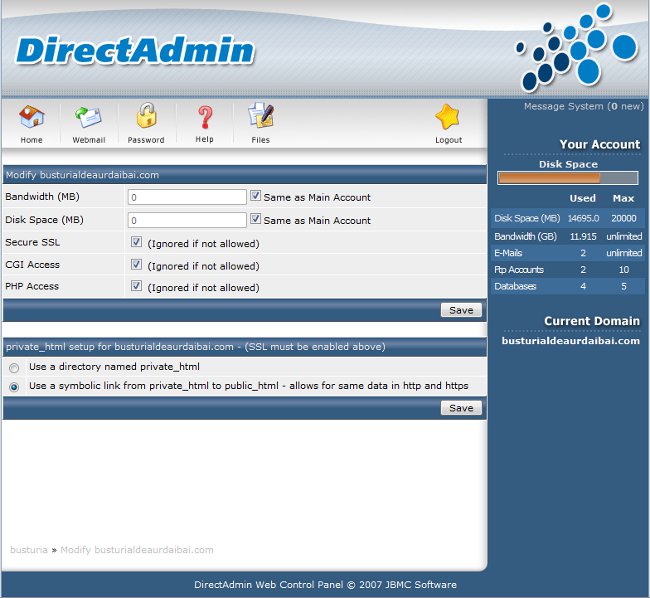
Task: Click the Disk Space usage bar
Action: (x=569, y=178)
